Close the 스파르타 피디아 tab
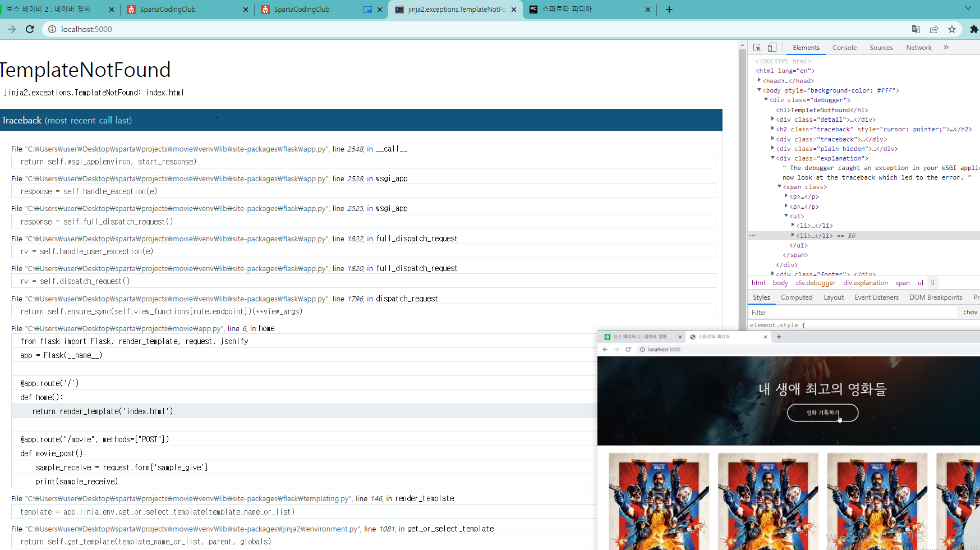This screenshot has width=980, height=550. [648, 10]
